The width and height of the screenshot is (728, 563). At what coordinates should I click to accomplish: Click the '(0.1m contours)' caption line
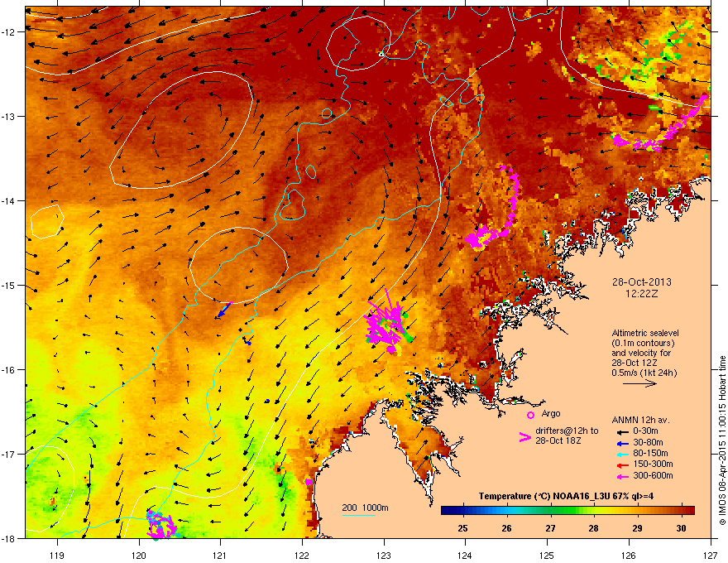(x=643, y=343)
